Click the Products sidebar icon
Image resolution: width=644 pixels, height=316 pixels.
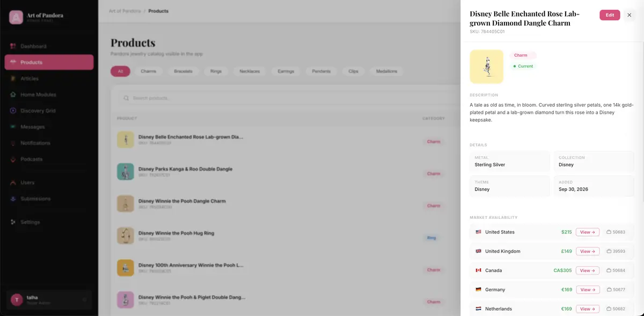(x=13, y=62)
